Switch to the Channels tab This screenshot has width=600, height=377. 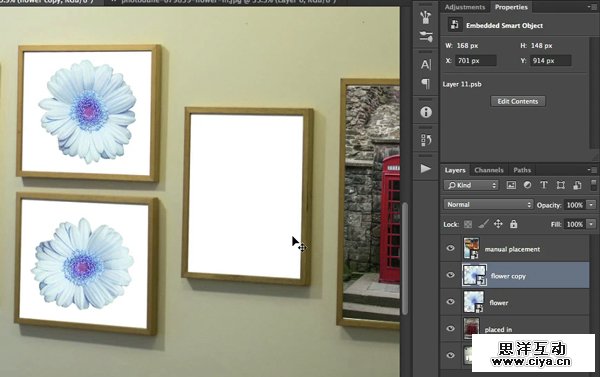pyautogui.click(x=489, y=170)
